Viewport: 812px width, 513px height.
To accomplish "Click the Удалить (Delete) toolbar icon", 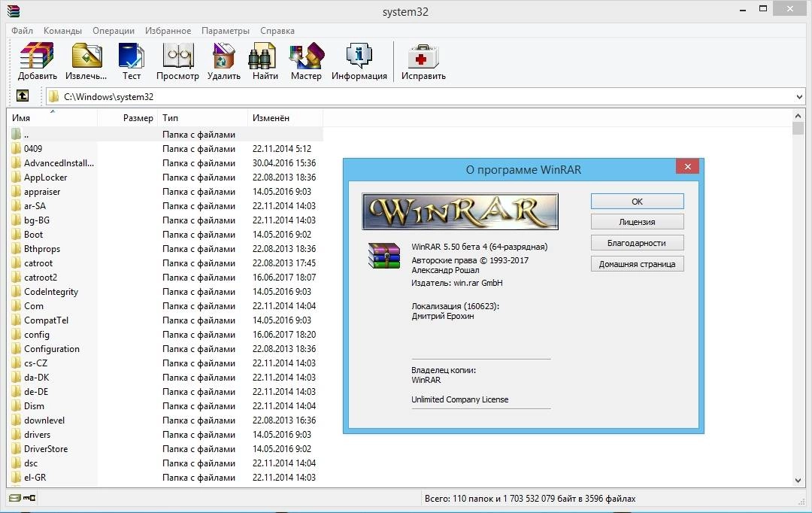I will (224, 56).
